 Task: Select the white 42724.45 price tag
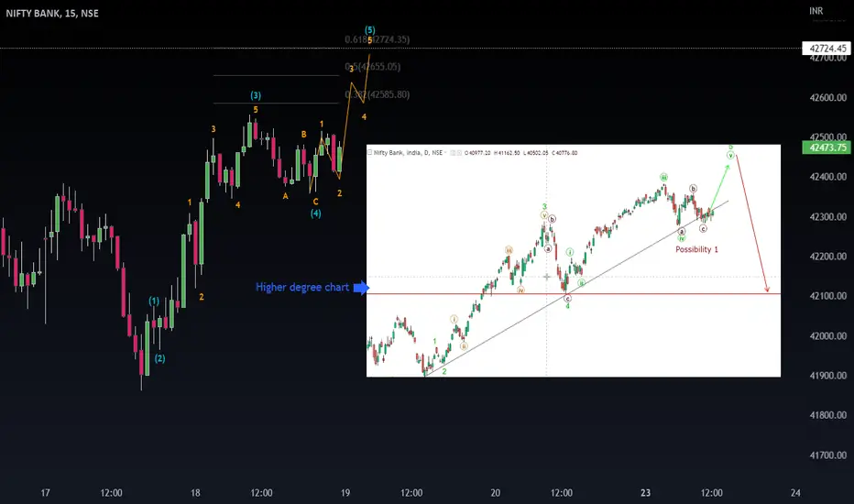[x=827, y=49]
